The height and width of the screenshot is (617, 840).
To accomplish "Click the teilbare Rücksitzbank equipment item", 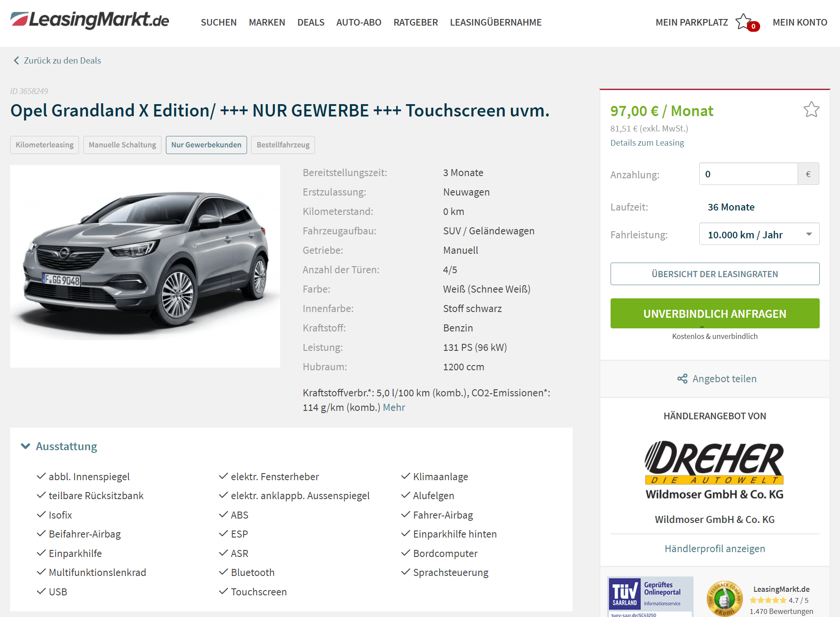I will pyautogui.click(x=96, y=496).
